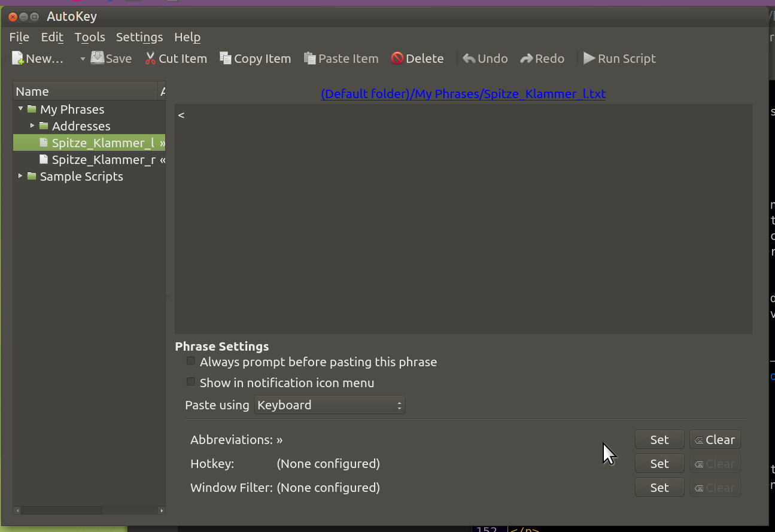Toggle Show in notification icon menu

pos(191,382)
